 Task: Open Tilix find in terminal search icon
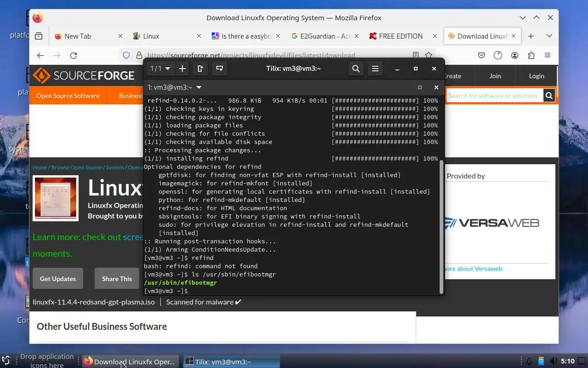[x=356, y=69]
